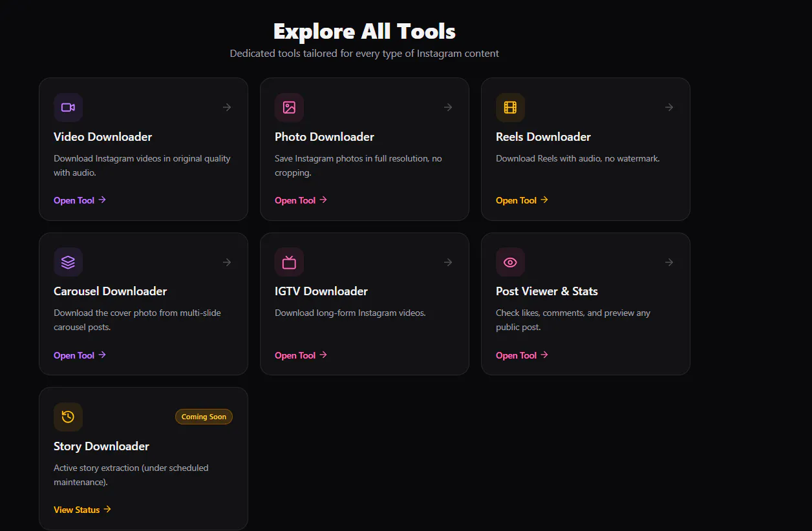Click the Reels Downloader title
812x531 pixels.
(543, 137)
